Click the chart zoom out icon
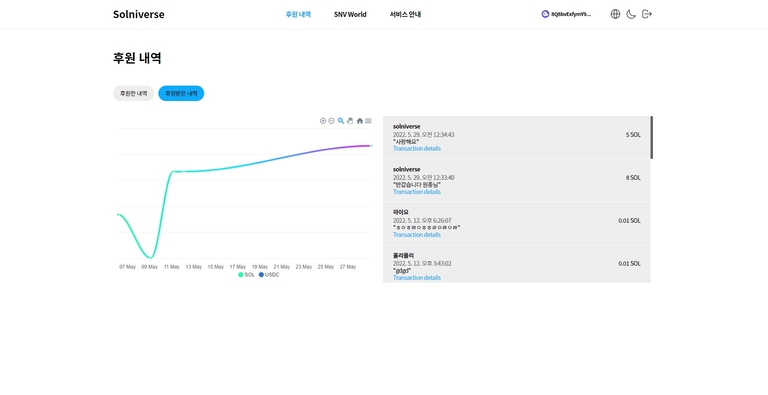Viewport: 768px width, 395px height. [332, 121]
